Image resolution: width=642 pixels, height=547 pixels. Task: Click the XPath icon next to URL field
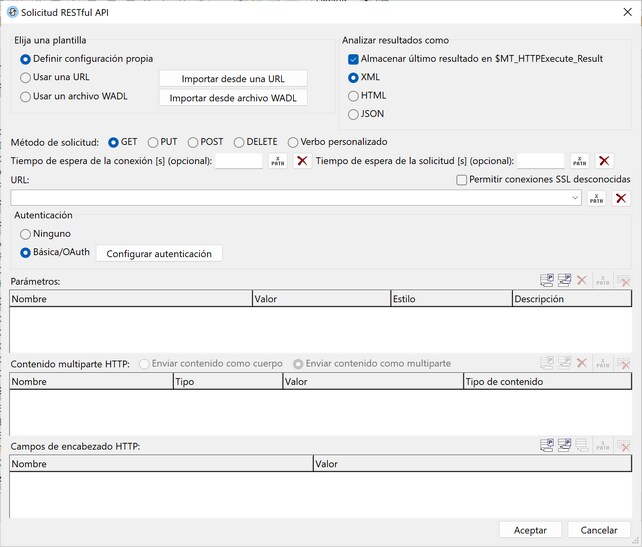[x=596, y=199]
